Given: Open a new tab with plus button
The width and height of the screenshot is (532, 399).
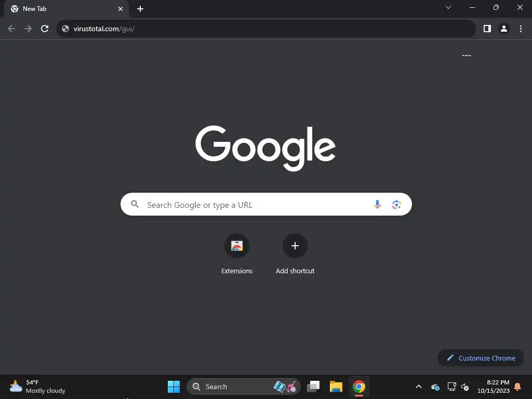Looking at the screenshot, I should click(140, 9).
